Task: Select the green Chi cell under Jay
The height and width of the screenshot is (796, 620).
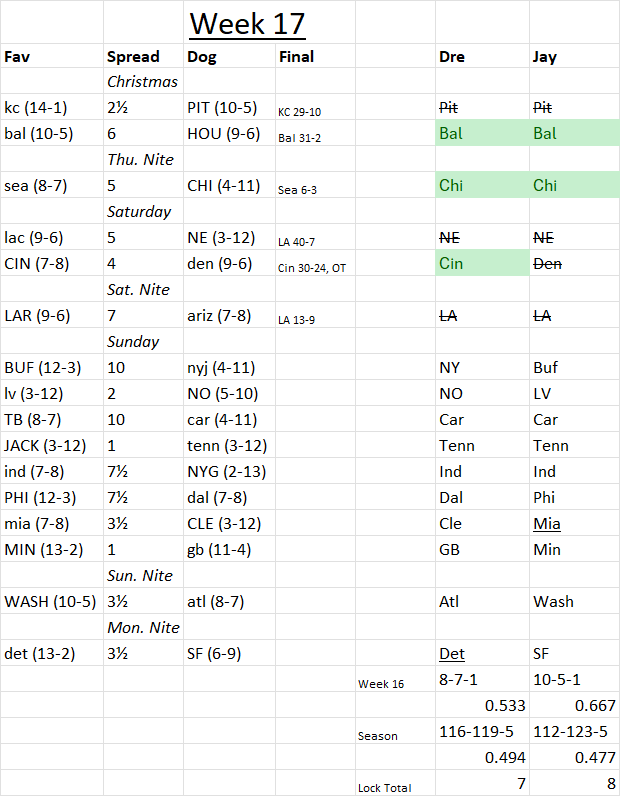Action: coord(575,185)
